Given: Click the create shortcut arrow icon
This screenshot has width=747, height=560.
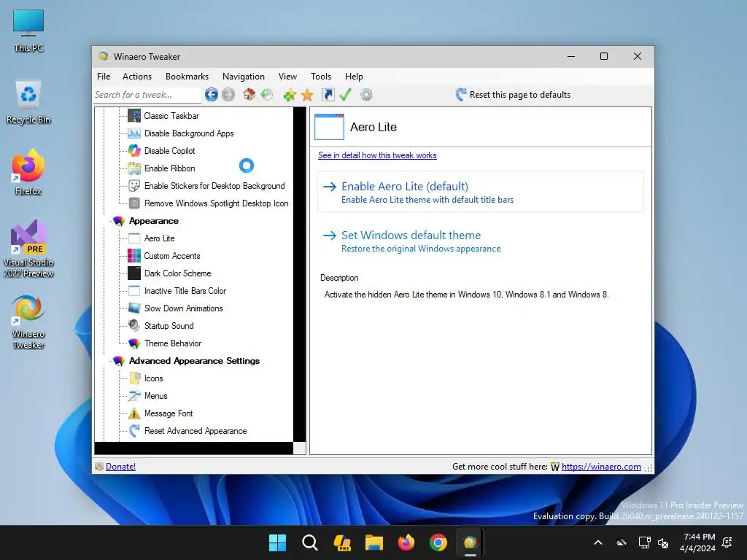Looking at the screenshot, I should (x=328, y=95).
